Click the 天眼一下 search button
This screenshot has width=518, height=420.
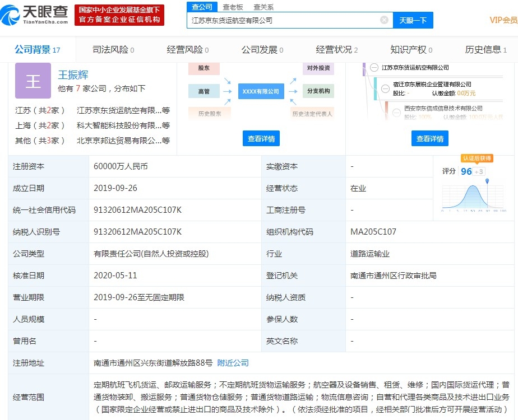[x=413, y=21]
